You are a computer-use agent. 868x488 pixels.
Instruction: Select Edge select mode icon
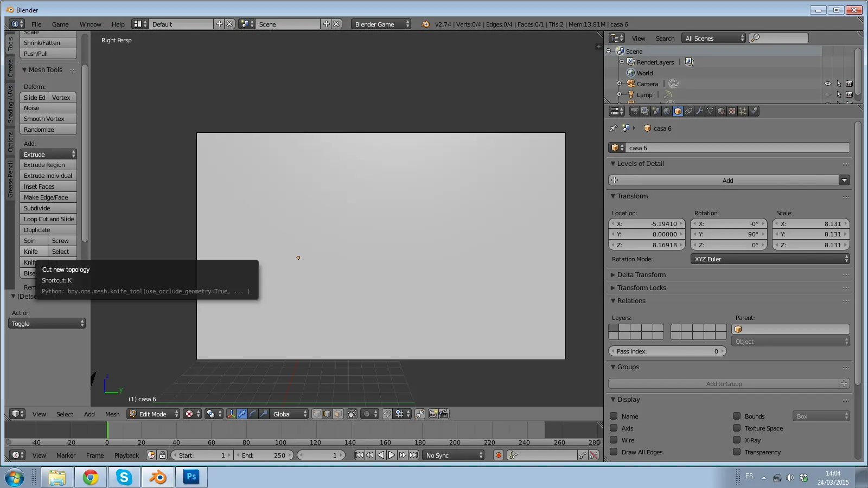[x=327, y=414]
